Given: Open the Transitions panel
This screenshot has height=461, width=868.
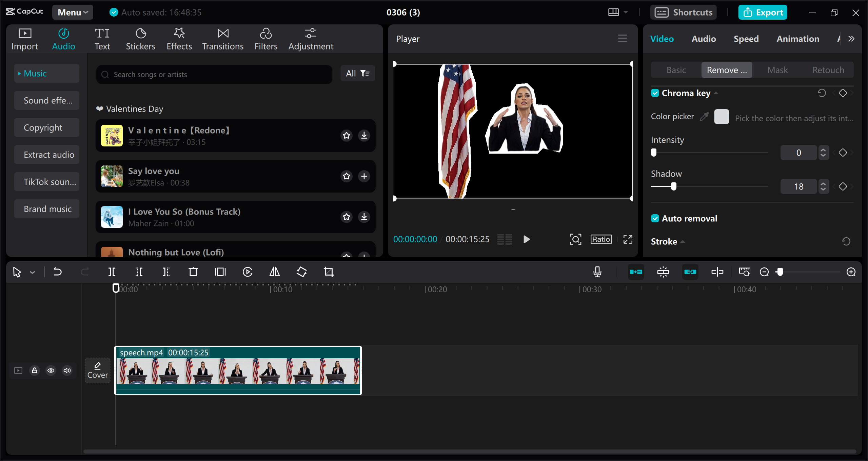Looking at the screenshot, I should point(222,38).
